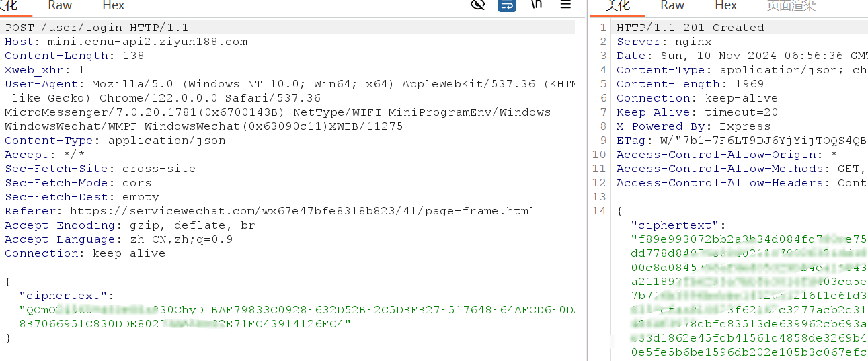Click response ciphertext line starting f89e993072bb
The height and width of the screenshot is (361, 868).
(749, 239)
